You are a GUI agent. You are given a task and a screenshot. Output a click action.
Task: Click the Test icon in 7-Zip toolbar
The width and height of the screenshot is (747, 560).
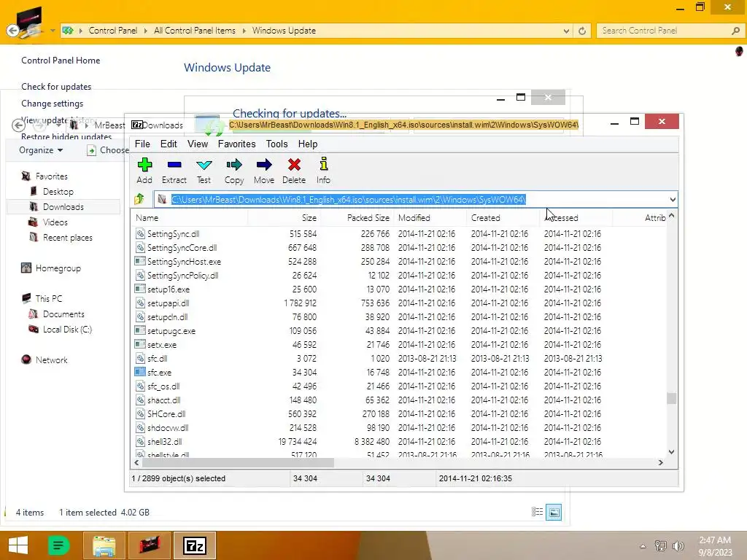point(204,165)
